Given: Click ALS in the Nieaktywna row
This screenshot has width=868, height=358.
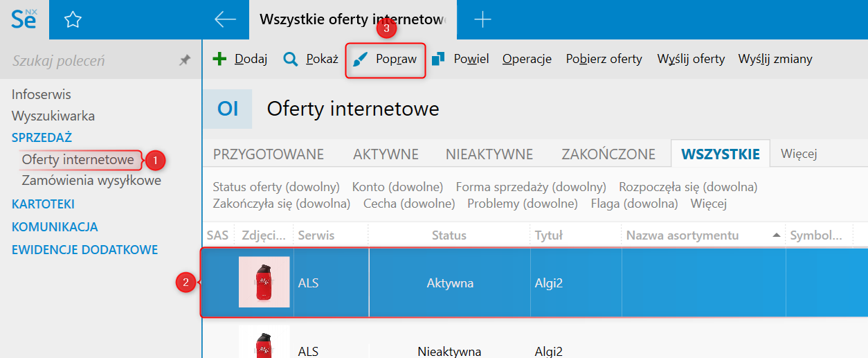Looking at the screenshot, I should coord(308,351).
